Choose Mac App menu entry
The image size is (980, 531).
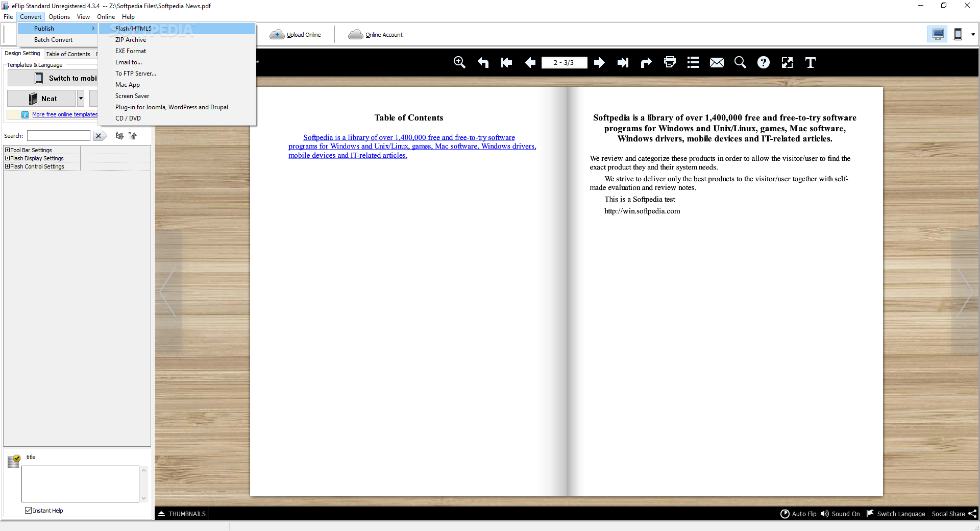pyautogui.click(x=177, y=85)
